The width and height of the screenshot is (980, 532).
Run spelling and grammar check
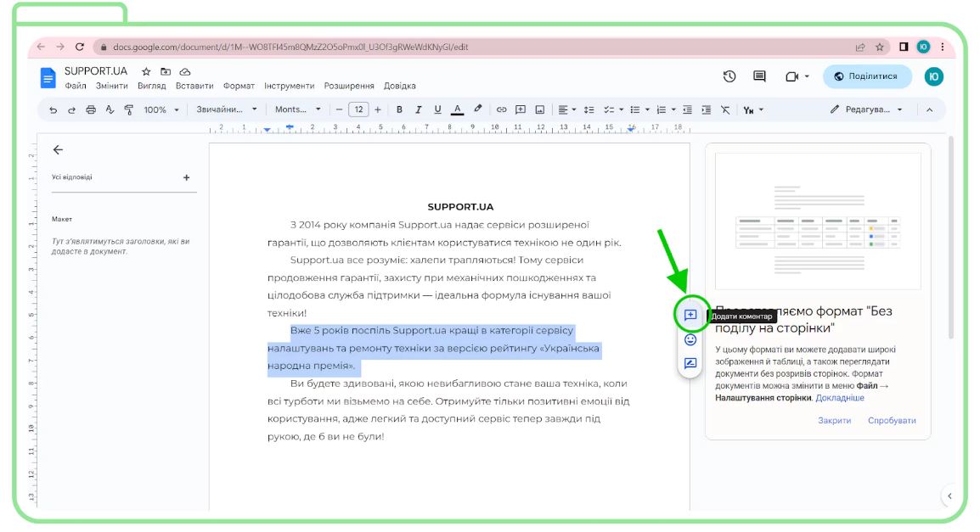tap(110, 110)
